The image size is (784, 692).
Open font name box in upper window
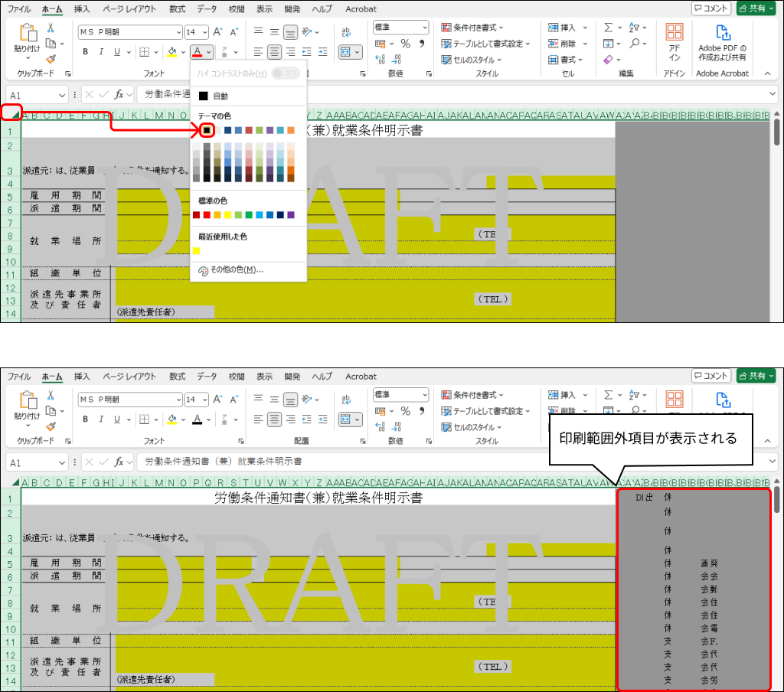coord(130,32)
